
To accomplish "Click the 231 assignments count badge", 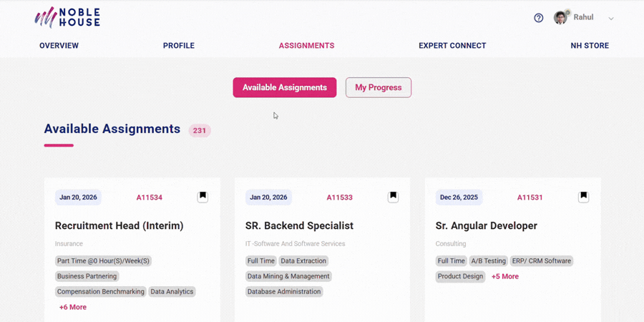I will [200, 131].
